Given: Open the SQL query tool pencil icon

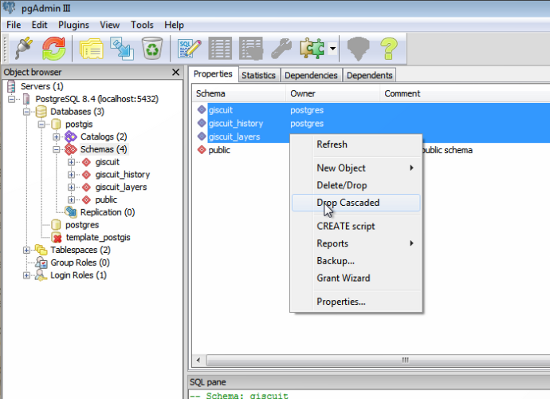Looking at the screenshot, I should 189,48.
